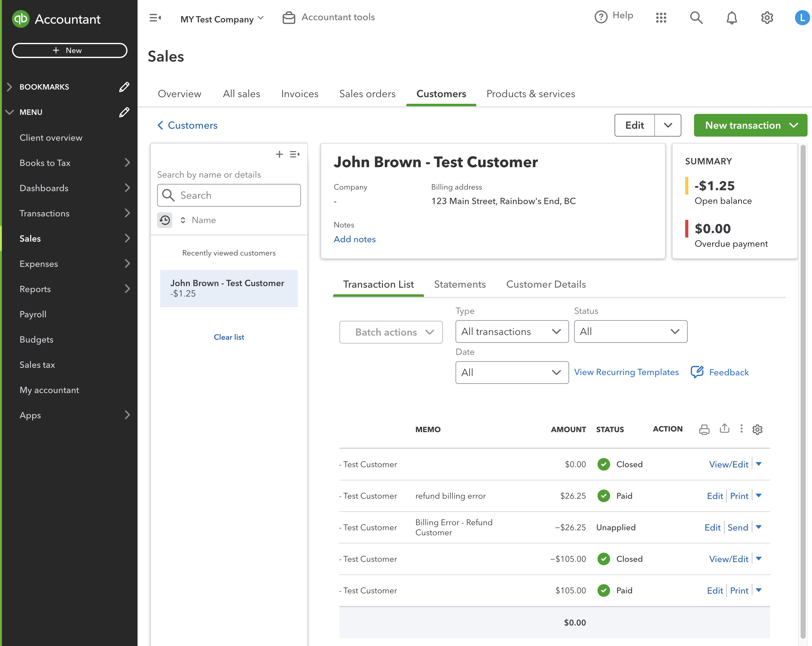812x646 pixels.
Task: Open the Invoices tab
Action: pyautogui.click(x=300, y=94)
